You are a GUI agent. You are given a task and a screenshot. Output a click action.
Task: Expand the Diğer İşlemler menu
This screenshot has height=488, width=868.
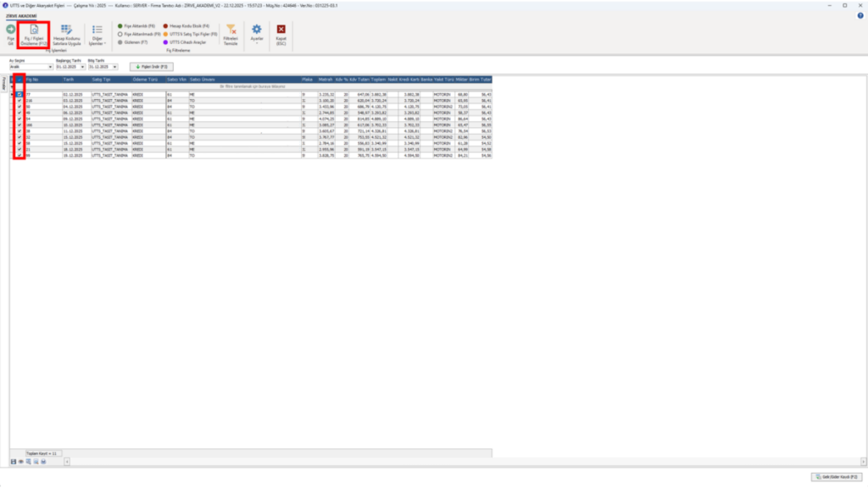pyautogui.click(x=97, y=35)
